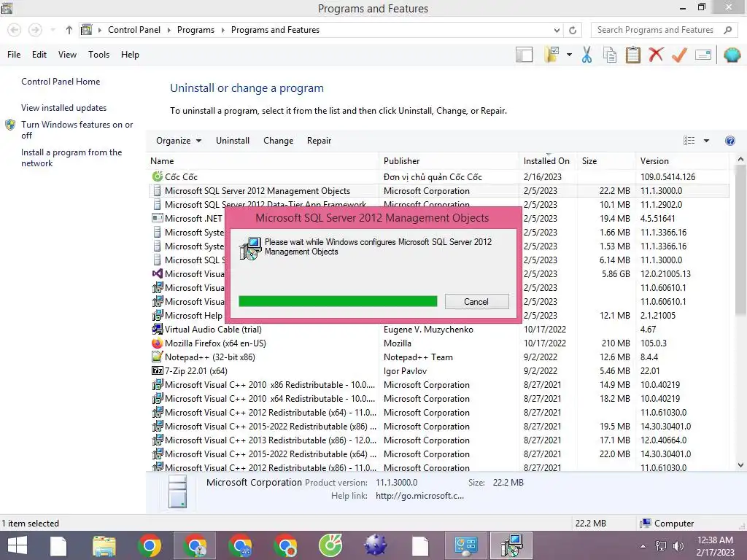Click the Copy toolbar icon
Image resolution: width=747 pixels, height=560 pixels.
(610, 55)
